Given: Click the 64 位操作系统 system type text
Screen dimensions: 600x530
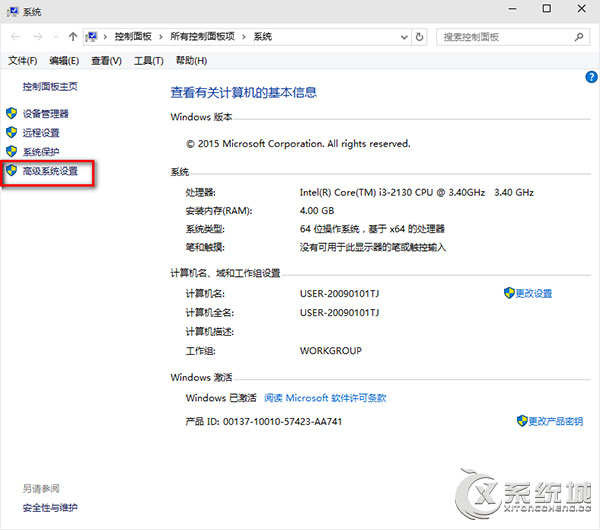Looking at the screenshot, I should pyautogui.click(x=372, y=229).
